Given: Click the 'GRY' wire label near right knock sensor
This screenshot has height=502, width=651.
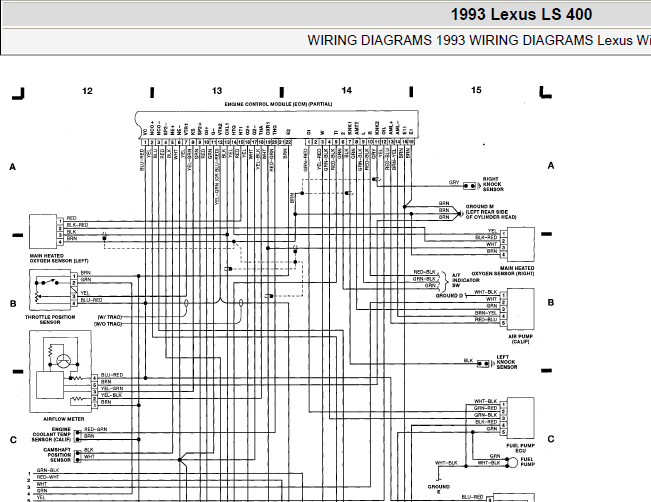Looking at the screenshot, I should click(454, 182).
